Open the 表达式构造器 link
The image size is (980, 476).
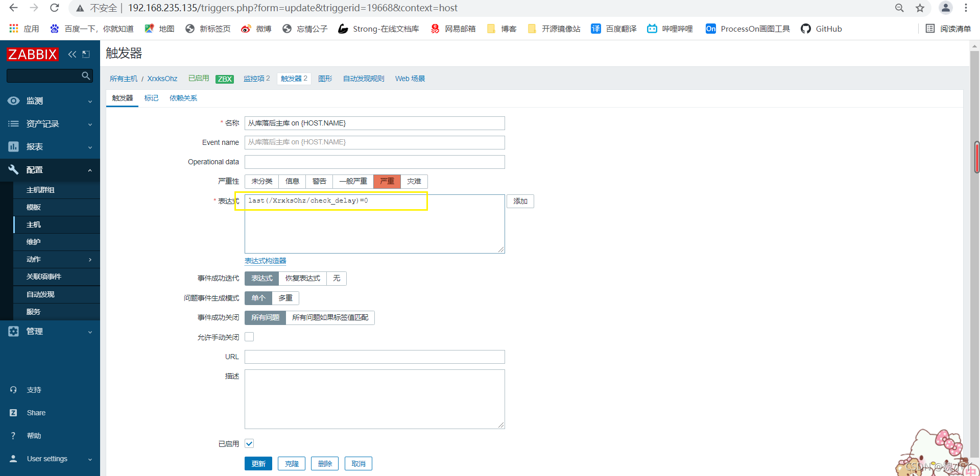click(x=265, y=261)
